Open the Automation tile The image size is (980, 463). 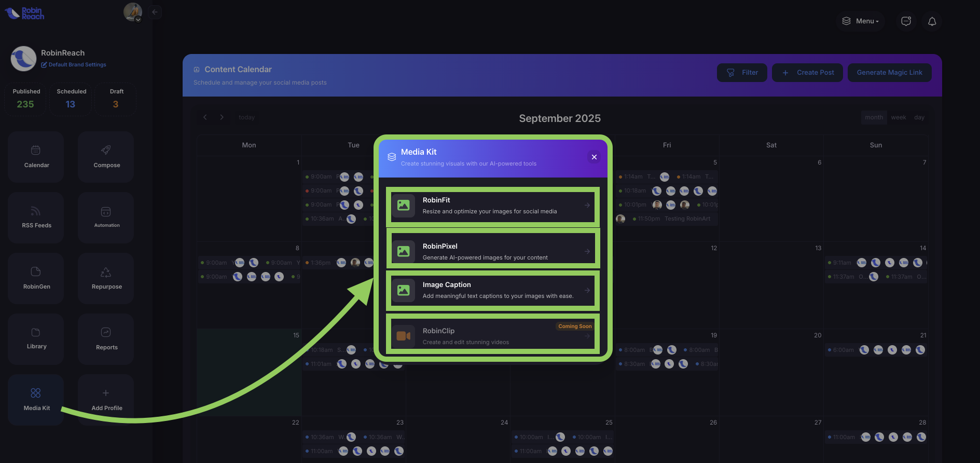pyautogui.click(x=106, y=217)
